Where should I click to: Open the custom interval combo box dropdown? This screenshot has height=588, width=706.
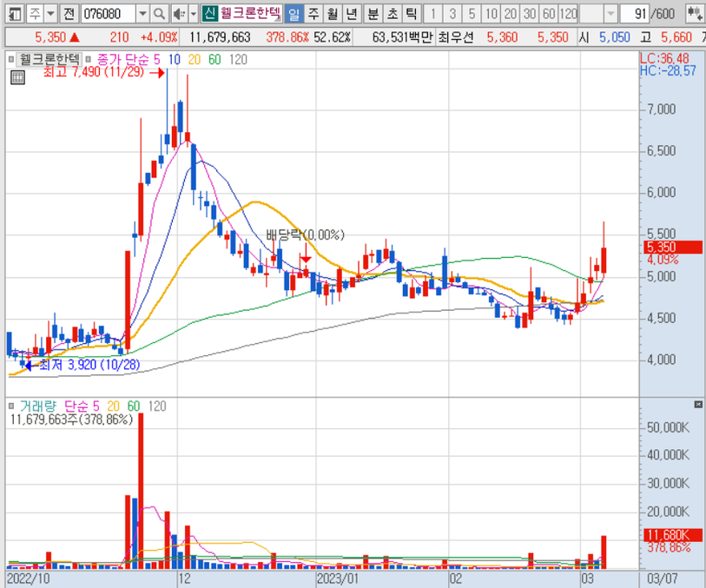click(610, 14)
